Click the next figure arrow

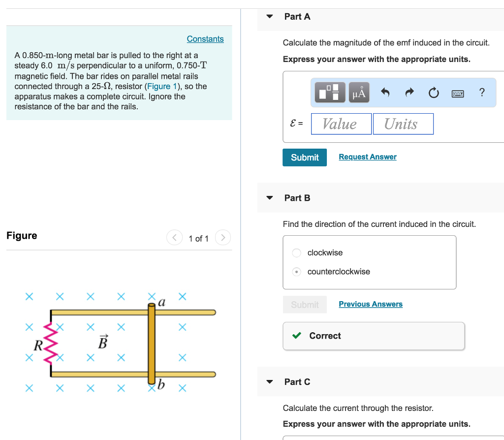[x=222, y=237]
